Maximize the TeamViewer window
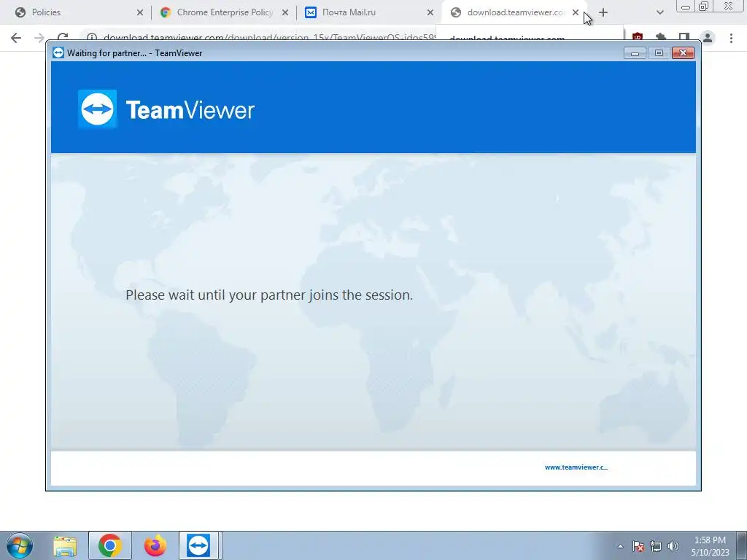747x560 pixels. point(659,52)
